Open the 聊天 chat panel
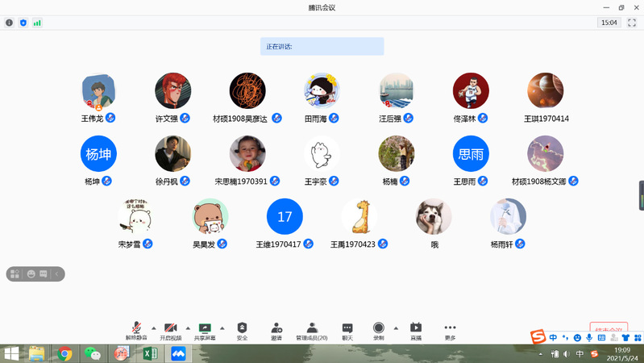The image size is (644, 363). coord(347,331)
